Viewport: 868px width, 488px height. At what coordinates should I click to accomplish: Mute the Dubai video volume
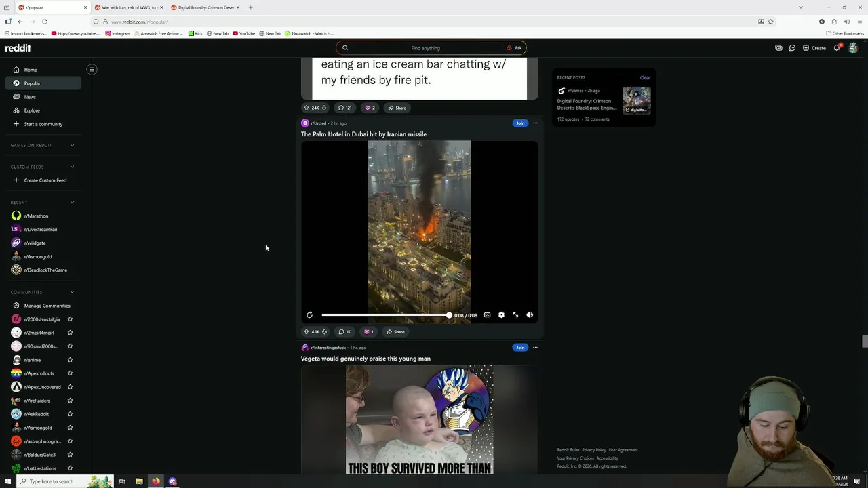coord(530,315)
